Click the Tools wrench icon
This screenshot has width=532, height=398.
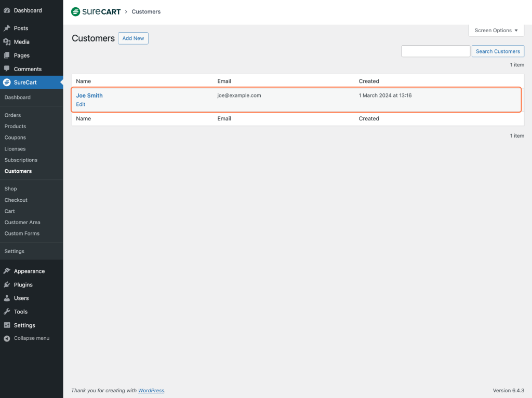(7, 311)
